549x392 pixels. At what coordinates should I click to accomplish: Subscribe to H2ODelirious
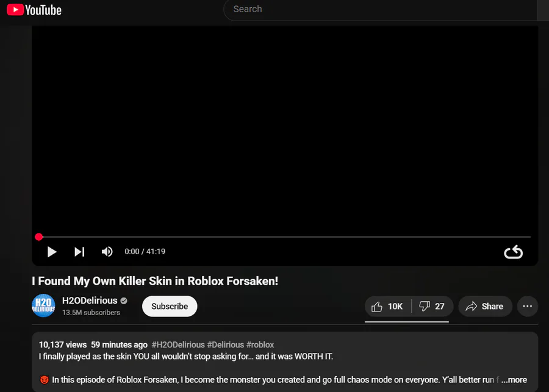170,306
